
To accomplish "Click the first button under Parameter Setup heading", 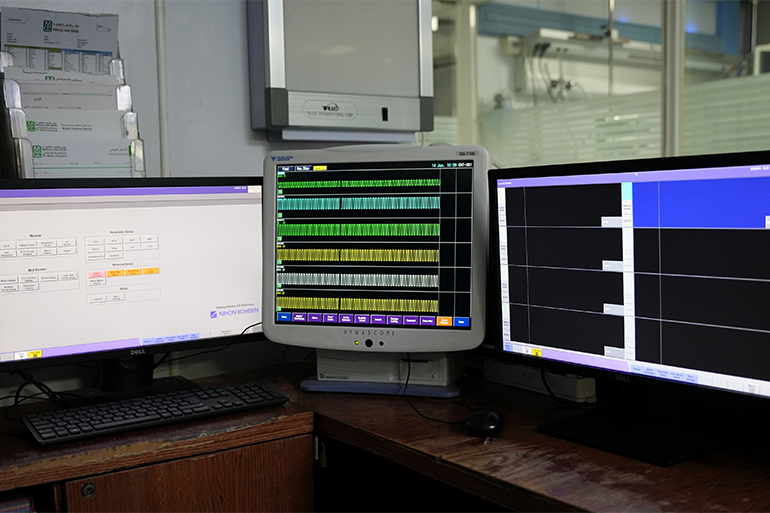I will click(94, 241).
